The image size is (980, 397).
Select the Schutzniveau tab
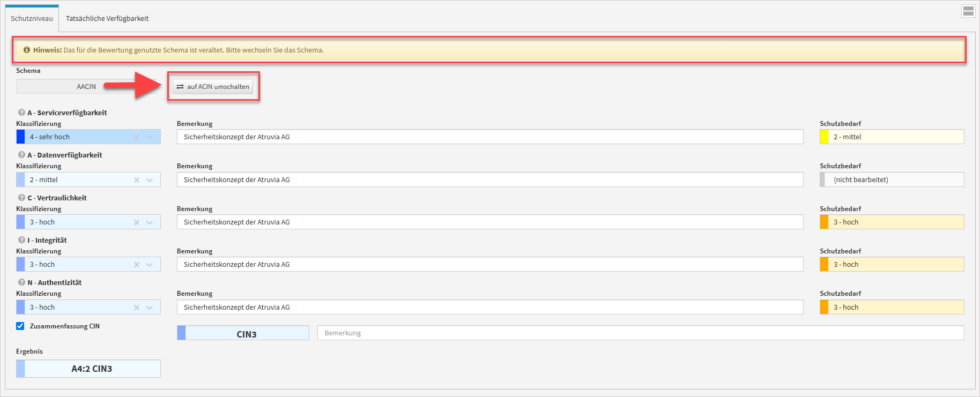tap(32, 18)
